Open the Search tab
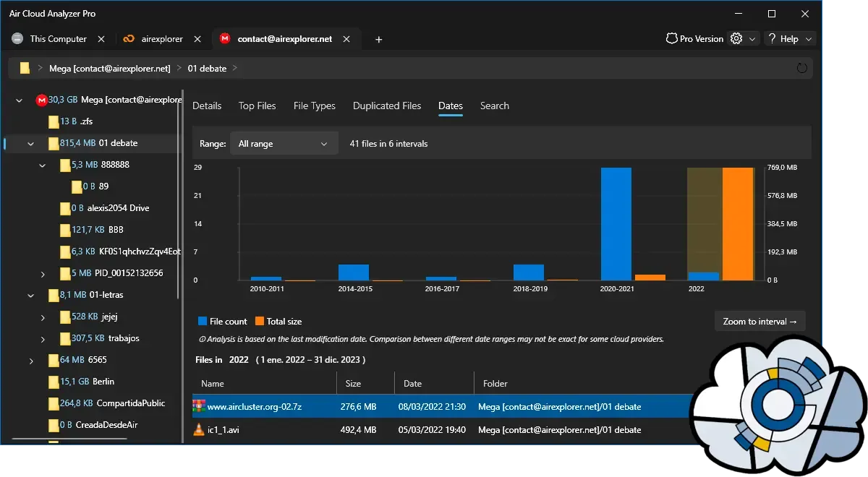The height and width of the screenshot is (477, 868). point(495,106)
